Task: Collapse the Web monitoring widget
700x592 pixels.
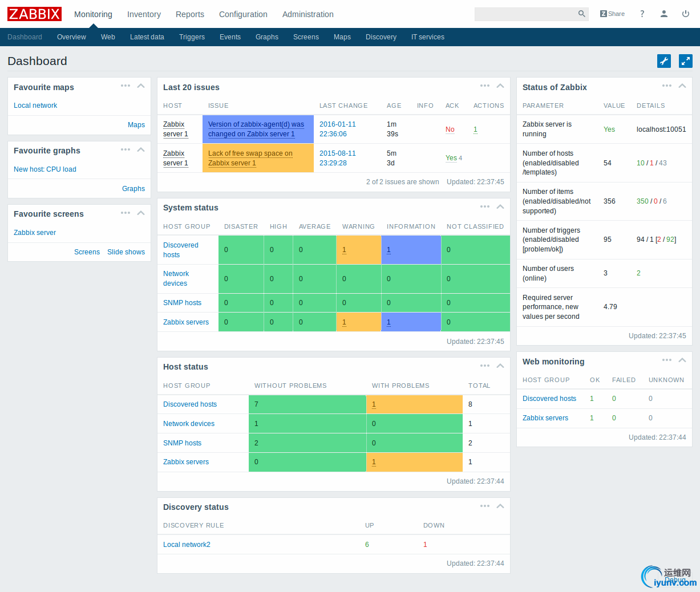Action: (682, 360)
